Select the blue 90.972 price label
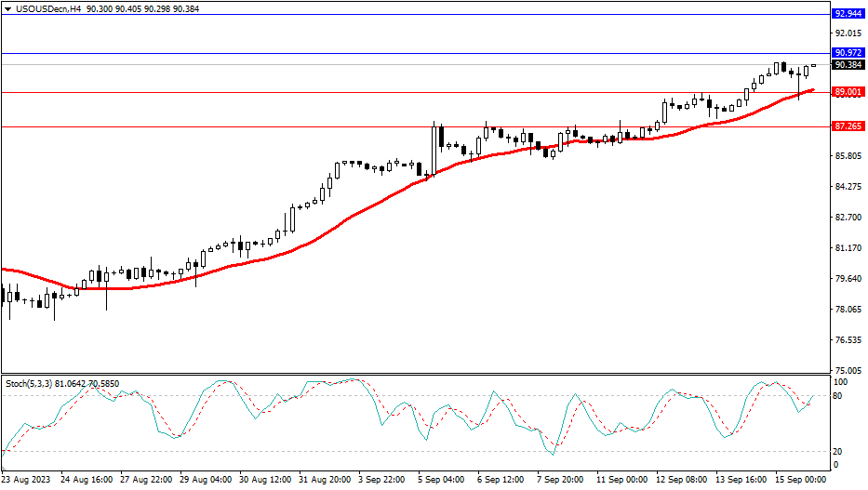 847,53
